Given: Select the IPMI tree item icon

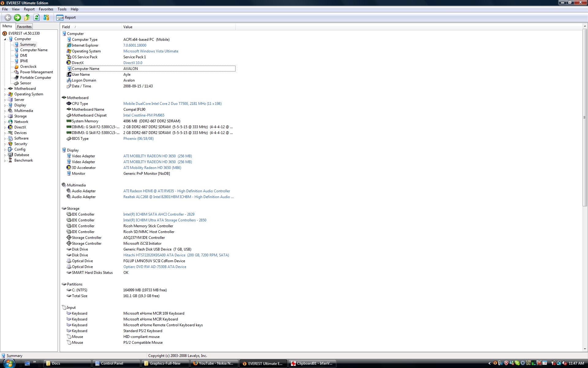Looking at the screenshot, I should pos(17,61).
